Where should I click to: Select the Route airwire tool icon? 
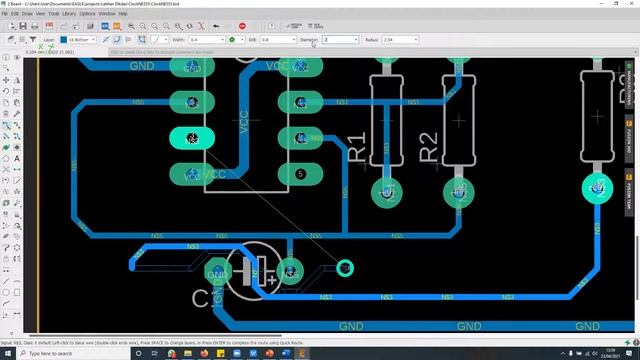[x=6, y=125]
